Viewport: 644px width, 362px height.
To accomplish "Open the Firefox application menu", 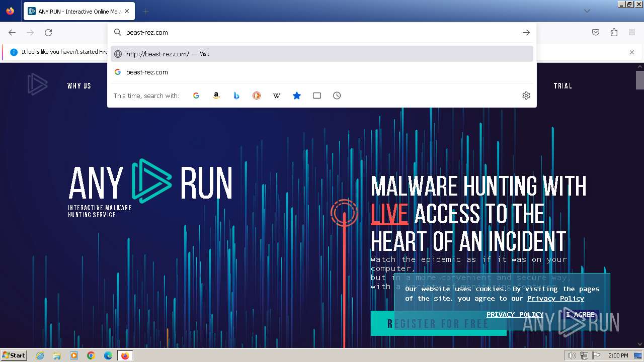I will click(632, 32).
